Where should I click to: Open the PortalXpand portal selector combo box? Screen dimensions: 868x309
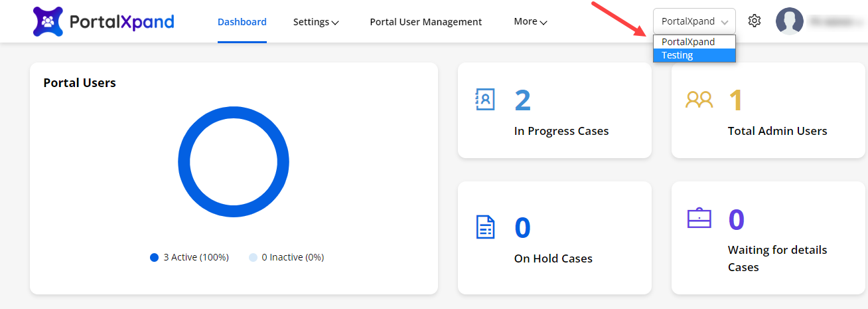pos(694,21)
